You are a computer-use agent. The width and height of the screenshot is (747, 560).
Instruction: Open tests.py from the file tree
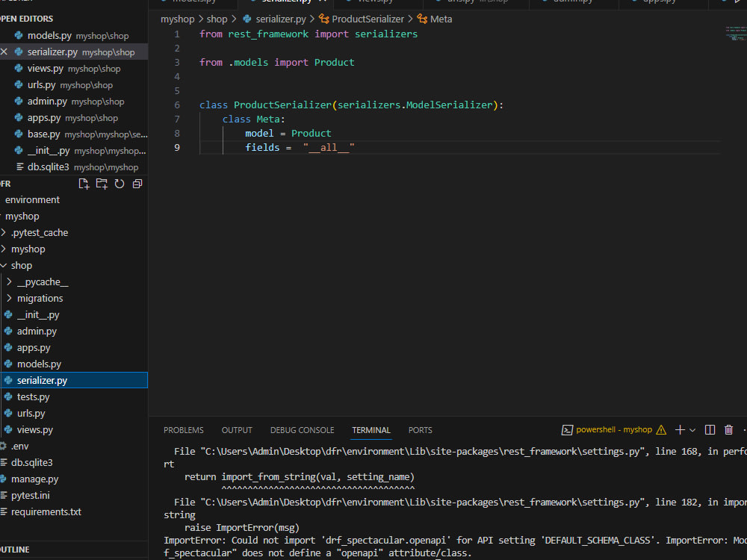pyautogui.click(x=33, y=397)
